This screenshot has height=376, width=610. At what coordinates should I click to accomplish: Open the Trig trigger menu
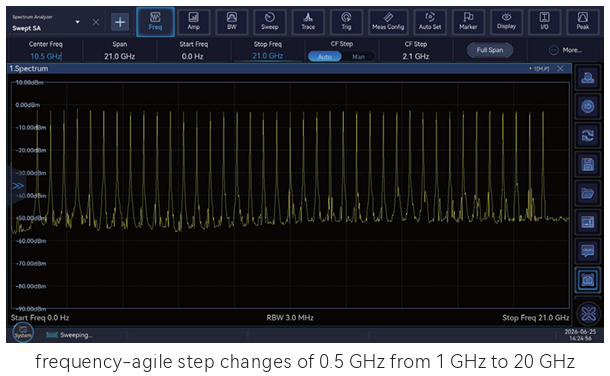click(346, 22)
